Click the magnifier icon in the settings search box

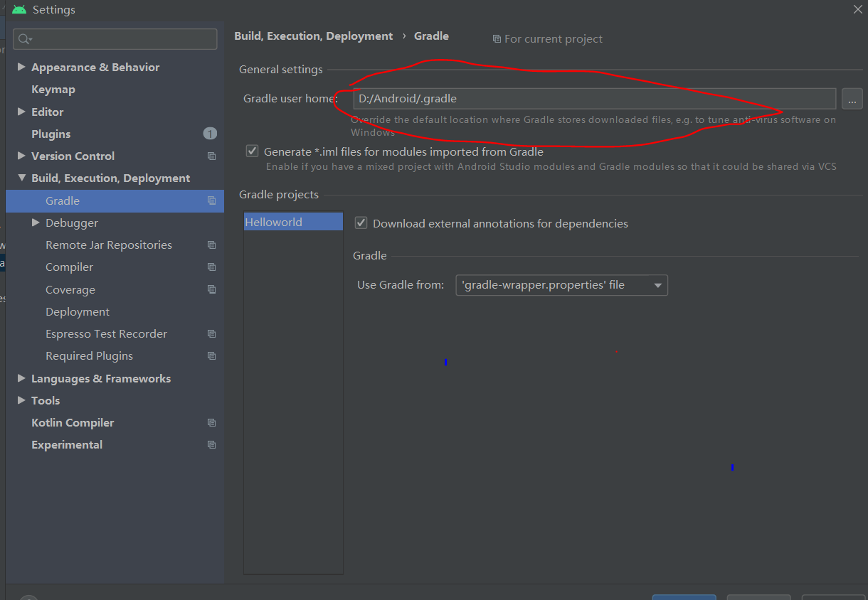pyautogui.click(x=23, y=39)
